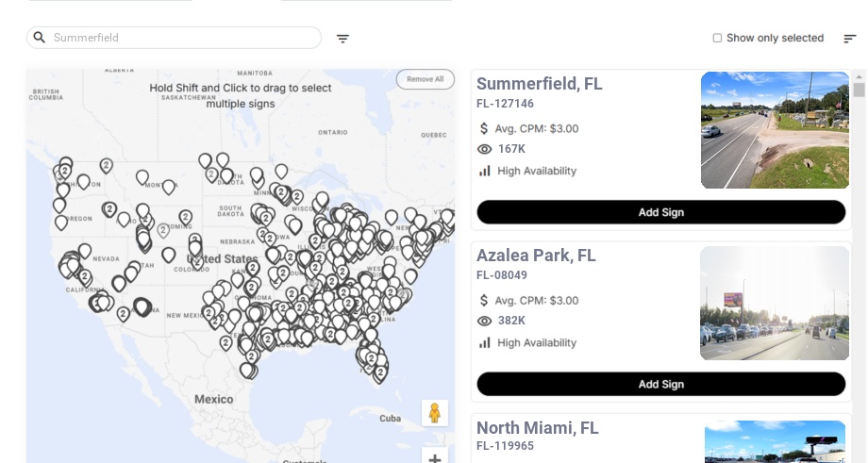Click the listings panel scrollbar
The width and height of the screenshot is (868, 463).
click(x=859, y=91)
